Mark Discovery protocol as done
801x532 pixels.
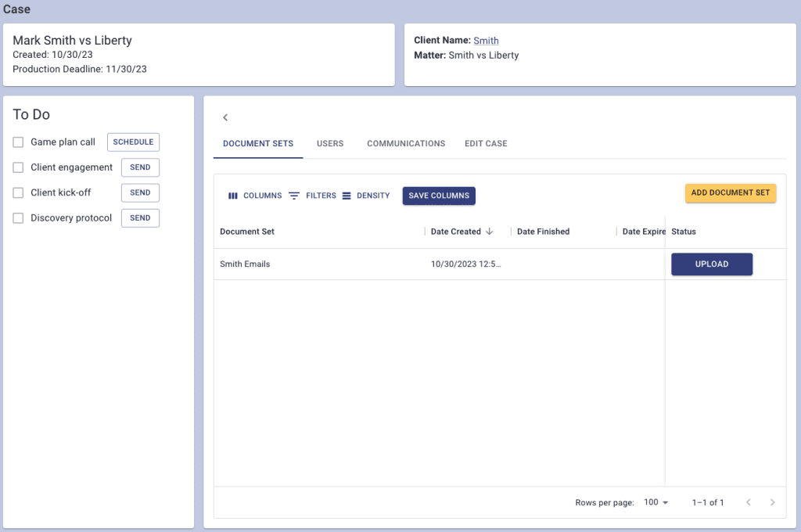point(18,218)
